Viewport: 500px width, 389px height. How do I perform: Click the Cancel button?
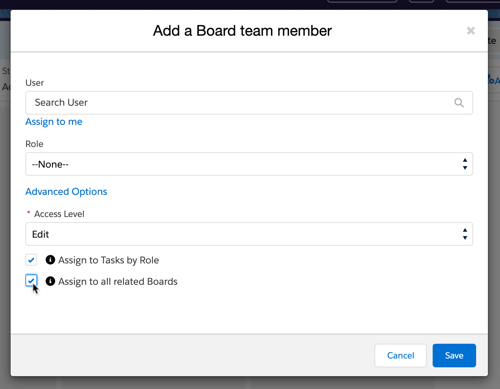pos(400,355)
